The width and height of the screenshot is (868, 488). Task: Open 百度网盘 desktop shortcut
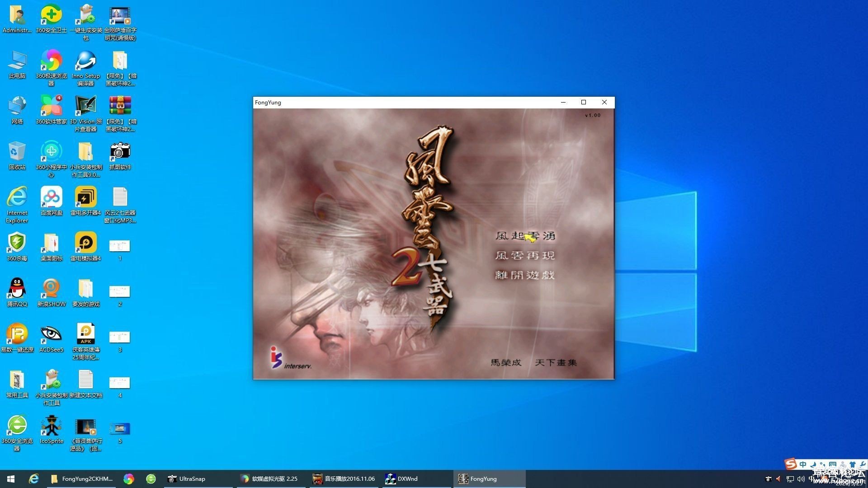pos(51,202)
